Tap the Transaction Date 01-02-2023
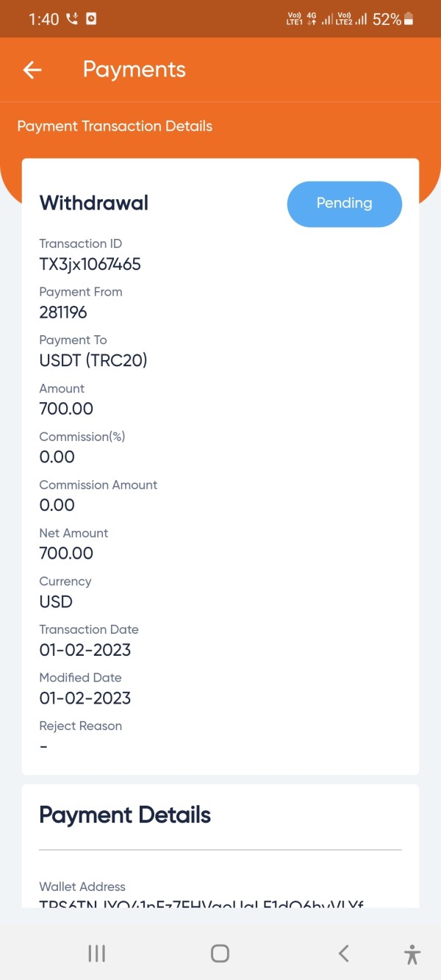Screen dimensions: 441x980 click(85, 650)
